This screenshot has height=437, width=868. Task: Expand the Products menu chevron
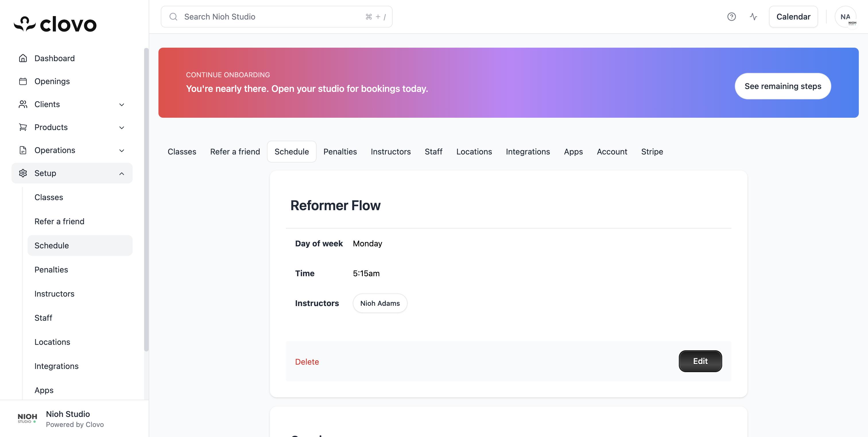[122, 127]
